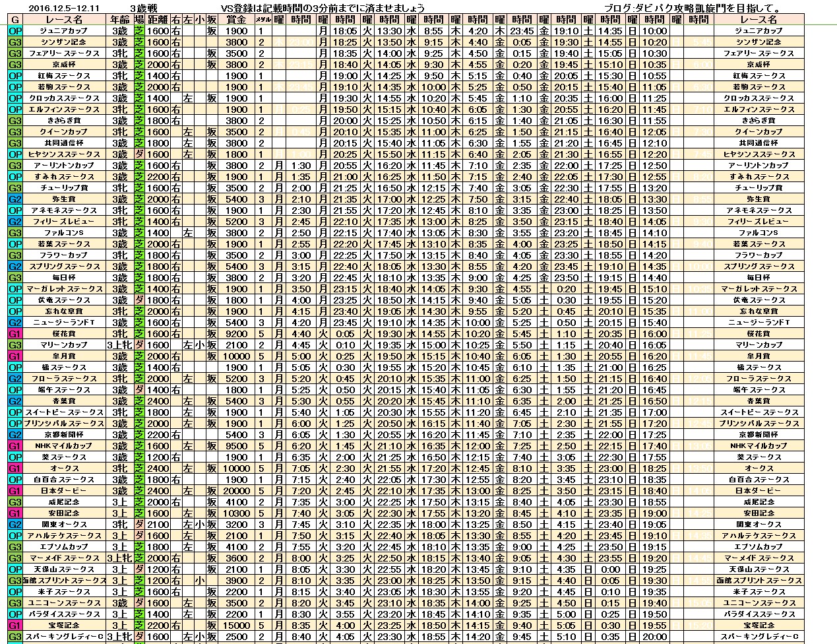The height and width of the screenshot is (644, 837).
Task: Click 関東オークス in the left race column
Action: tap(63, 525)
